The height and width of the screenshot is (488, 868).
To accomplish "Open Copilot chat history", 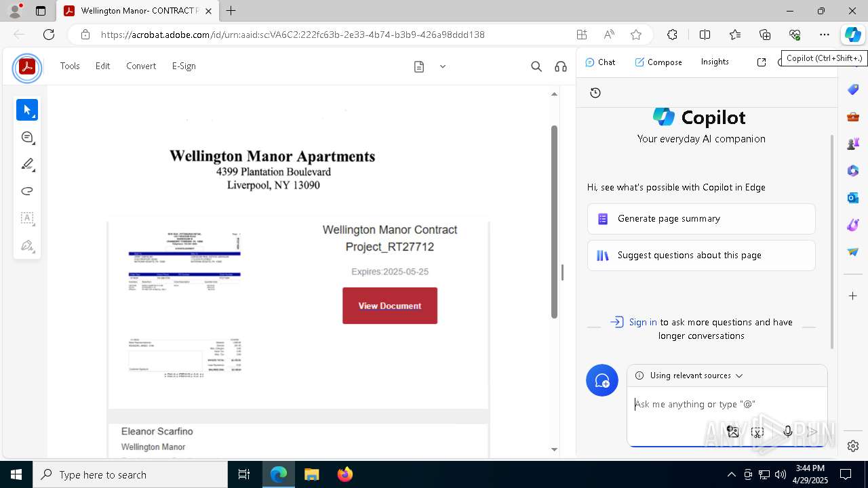I will 595,93.
